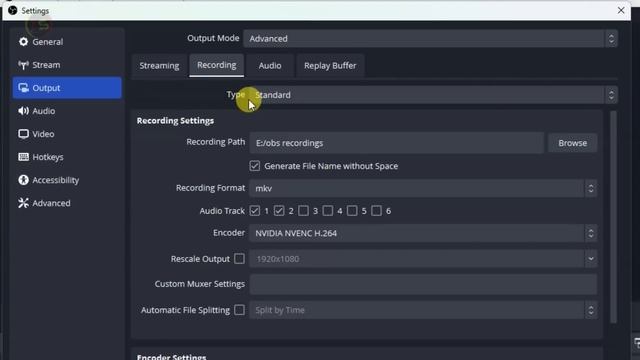The image size is (640, 360).
Task: Click the Encoder Settings heading
Action: [x=171, y=357]
